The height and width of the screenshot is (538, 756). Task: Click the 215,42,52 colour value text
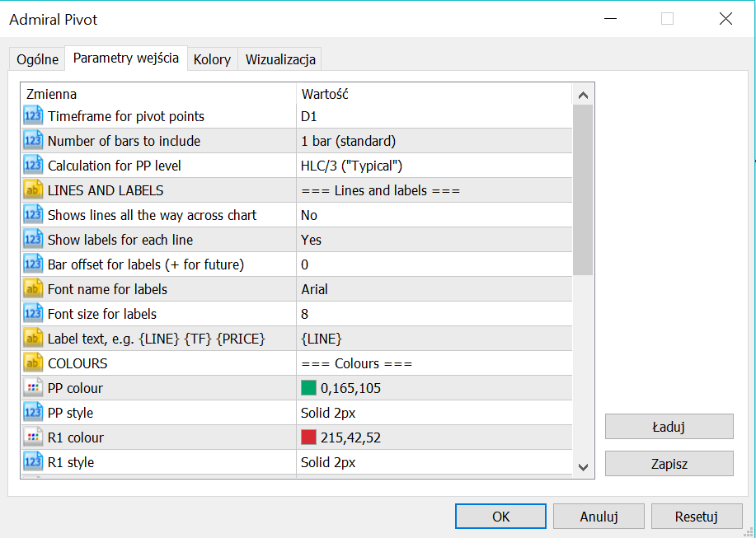(x=350, y=437)
